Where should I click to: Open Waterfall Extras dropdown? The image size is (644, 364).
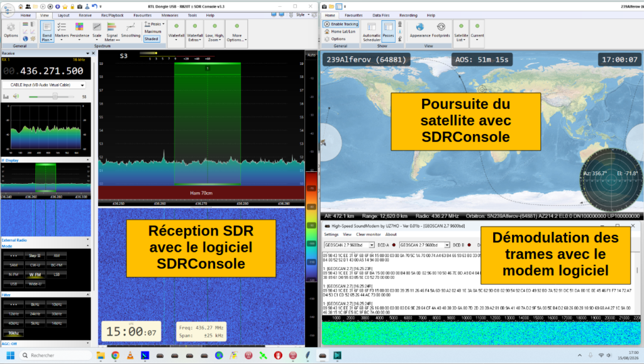(x=195, y=33)
